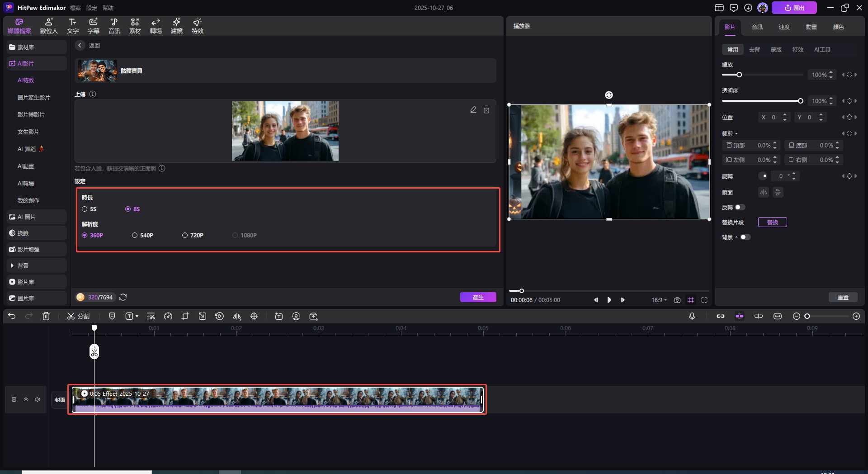Refresh the credits counter
Image resolution: width=868 pixels, height=474 pixels.
click(123, 297)
